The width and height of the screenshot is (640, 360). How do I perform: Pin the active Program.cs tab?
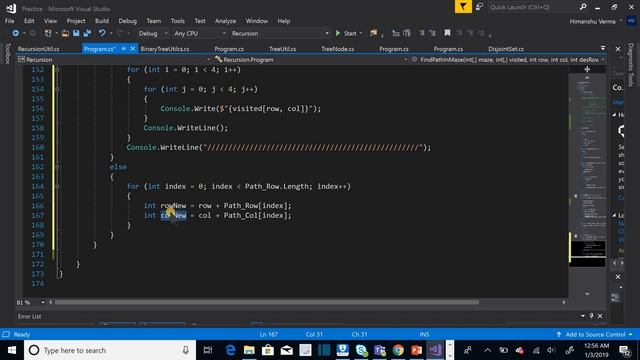(124, 49)
